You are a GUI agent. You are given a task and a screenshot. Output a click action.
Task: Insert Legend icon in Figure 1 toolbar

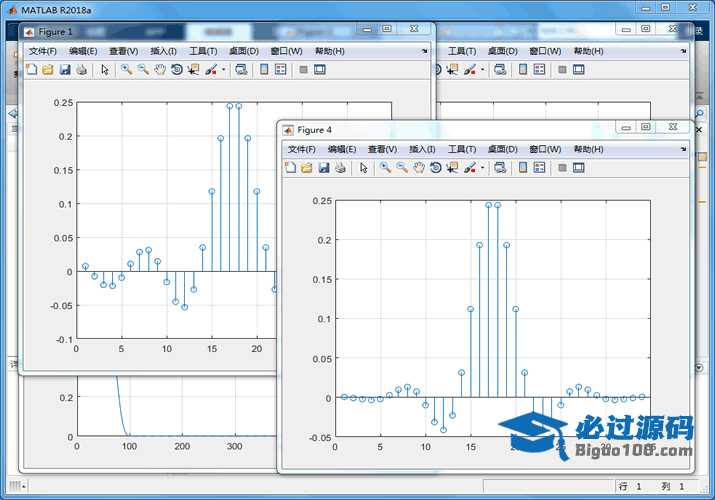pos(280,69)
